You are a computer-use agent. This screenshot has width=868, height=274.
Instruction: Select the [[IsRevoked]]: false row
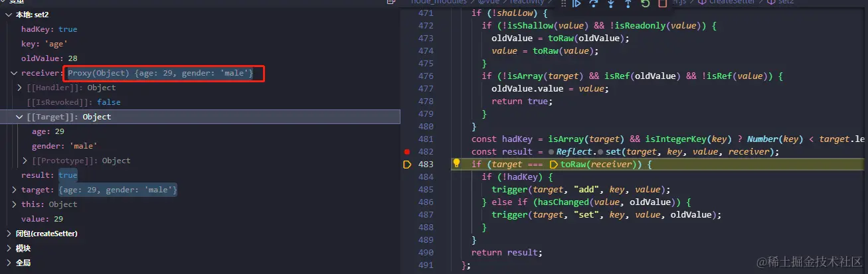(x=200, y=102)
